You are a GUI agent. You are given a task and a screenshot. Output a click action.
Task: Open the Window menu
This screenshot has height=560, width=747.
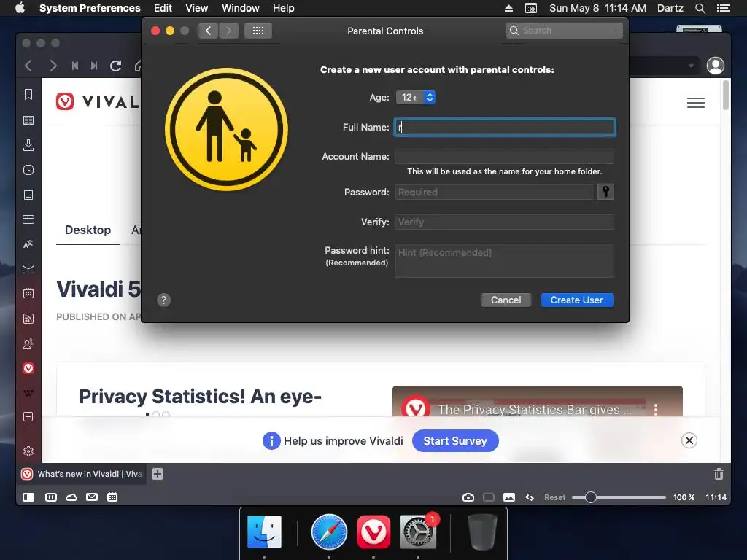tap(241, 8)
